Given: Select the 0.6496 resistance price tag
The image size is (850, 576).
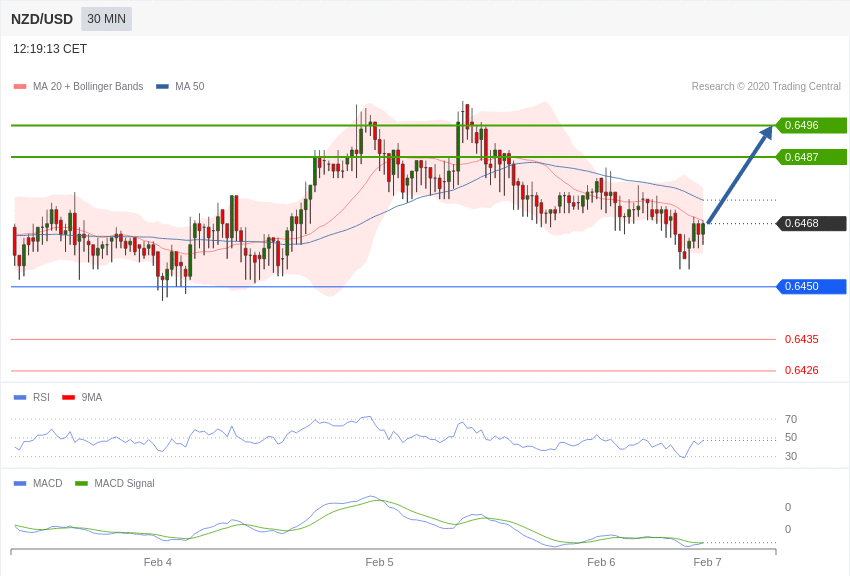Looking at the screenshot, I should pos(811,125).
